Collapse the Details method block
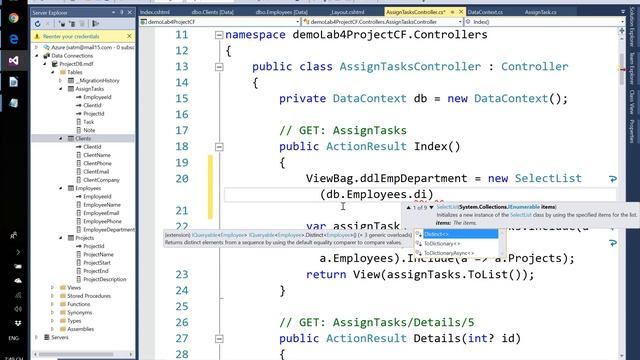The width and height of the screenshot is (640, 360). pyautogui.click(x=219, y=339)
